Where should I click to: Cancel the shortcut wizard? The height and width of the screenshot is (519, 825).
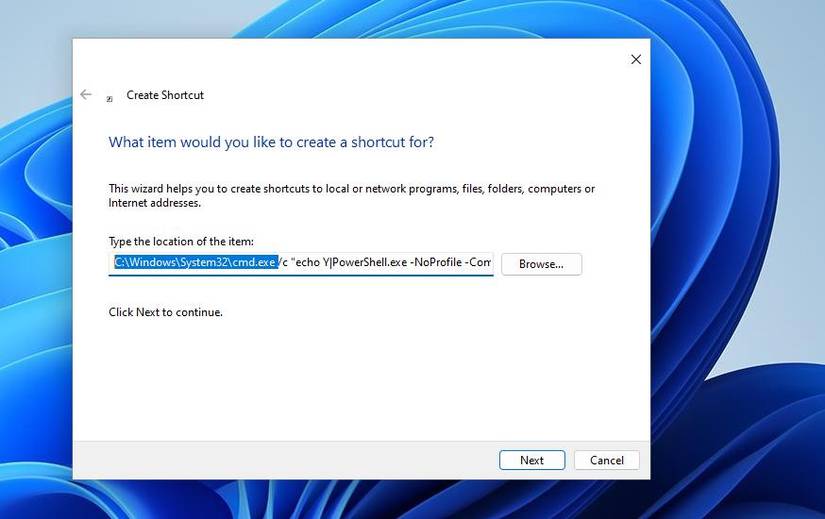607,460
